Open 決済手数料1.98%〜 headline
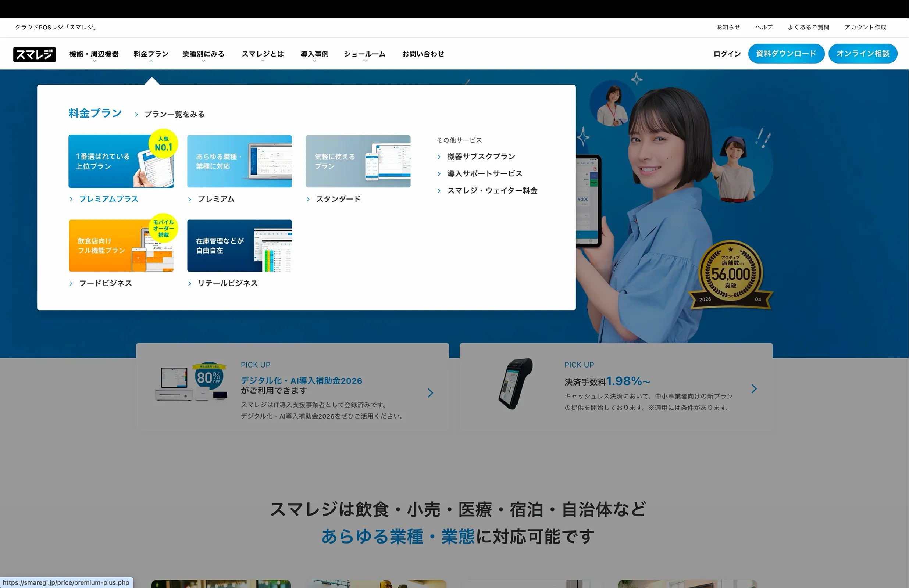This screenshot has width=909, height=588. click(607, 381)
